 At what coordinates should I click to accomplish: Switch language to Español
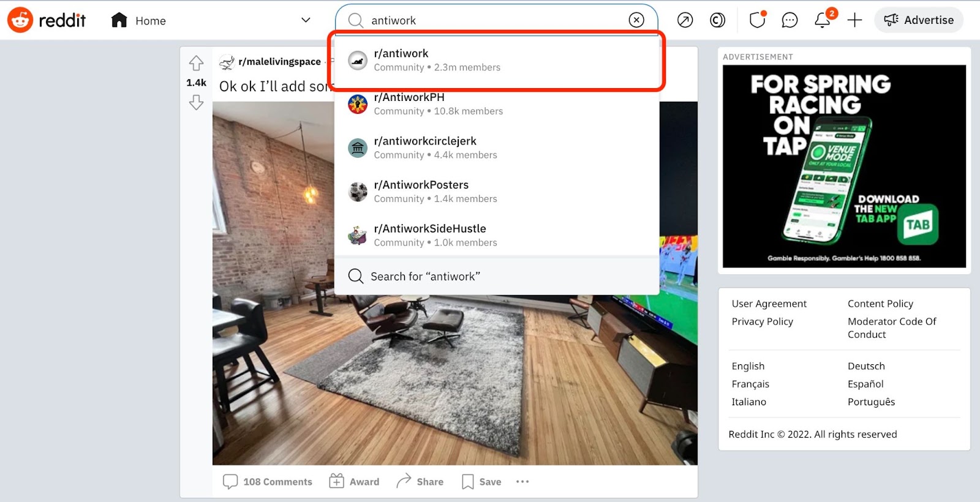865,384
